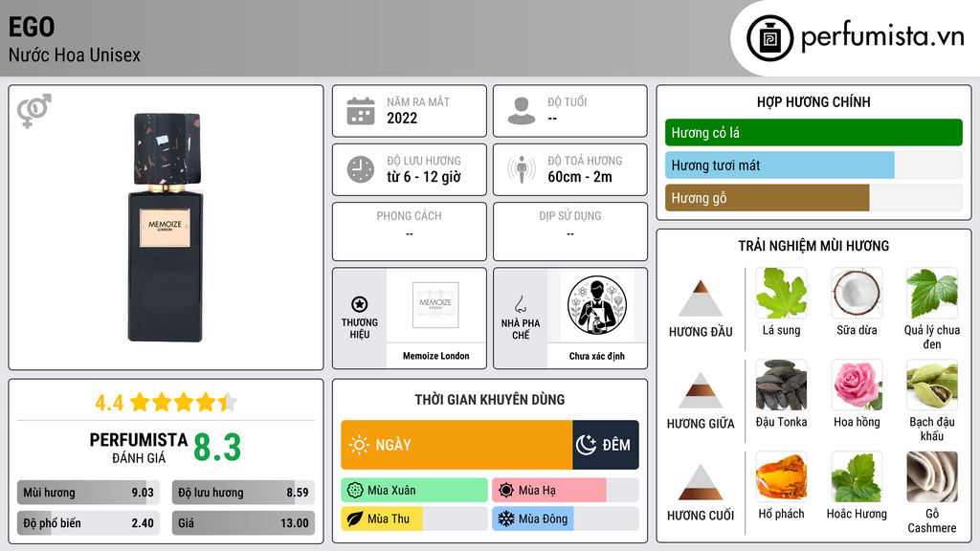The width and height of the screenshot is (980, 551).
Task: Click the EGO product title
Action: (x=32, y=27)
